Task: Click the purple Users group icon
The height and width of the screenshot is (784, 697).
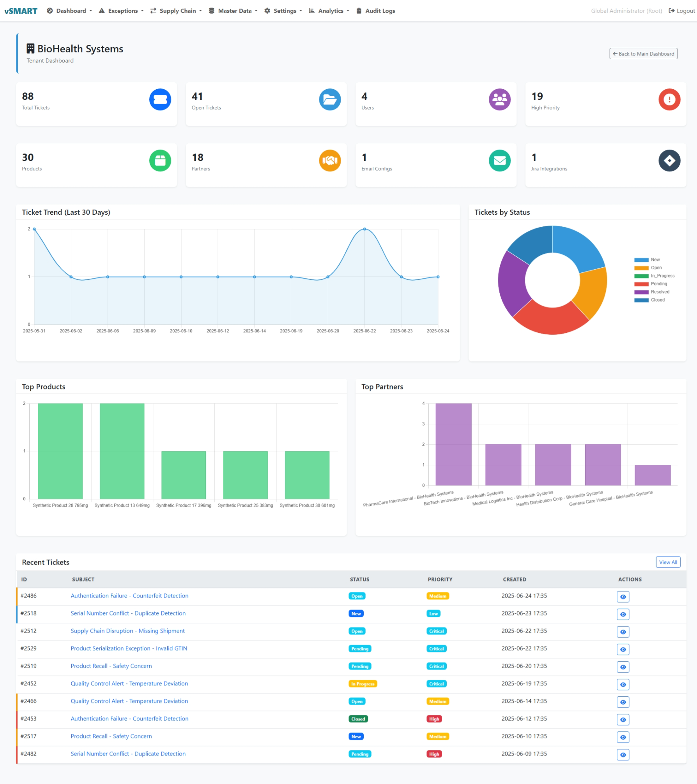Action: click(x=499, y=99)
